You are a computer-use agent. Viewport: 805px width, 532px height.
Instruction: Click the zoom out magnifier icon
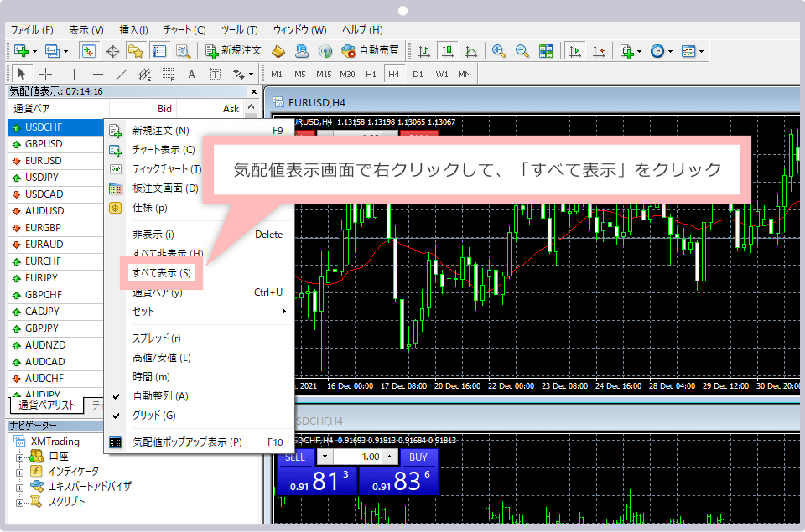[522, 51]
